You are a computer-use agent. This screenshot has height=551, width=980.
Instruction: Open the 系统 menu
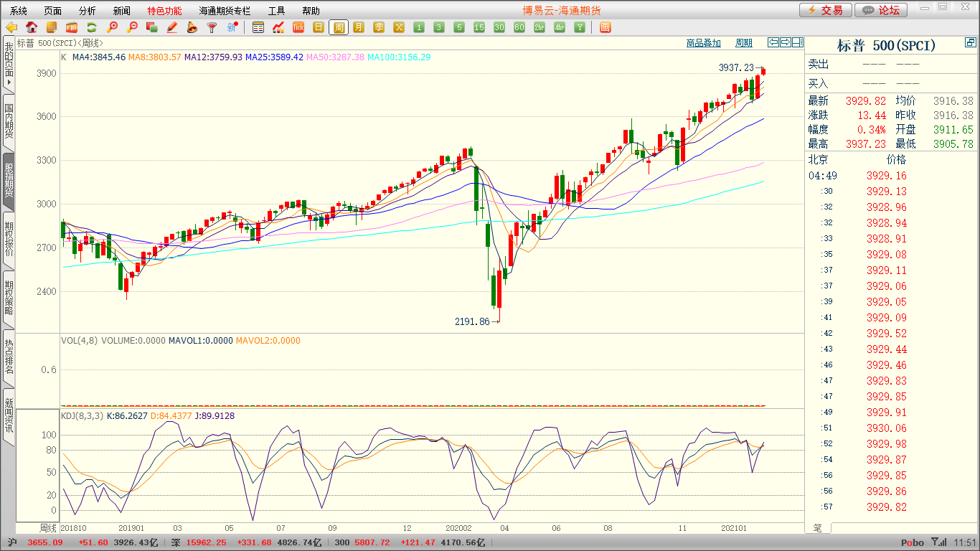click(19, 11)
